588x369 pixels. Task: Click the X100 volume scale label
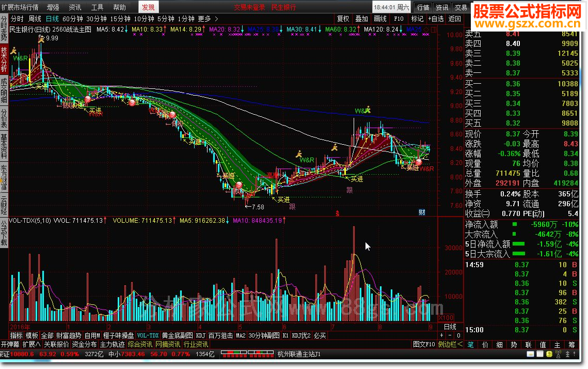(446, 317)
